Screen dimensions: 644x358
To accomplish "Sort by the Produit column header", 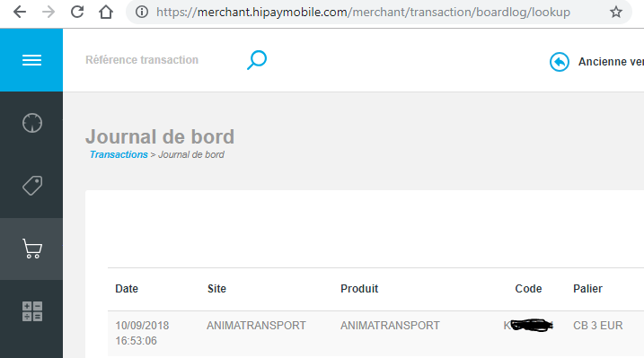I will [359, 289].
